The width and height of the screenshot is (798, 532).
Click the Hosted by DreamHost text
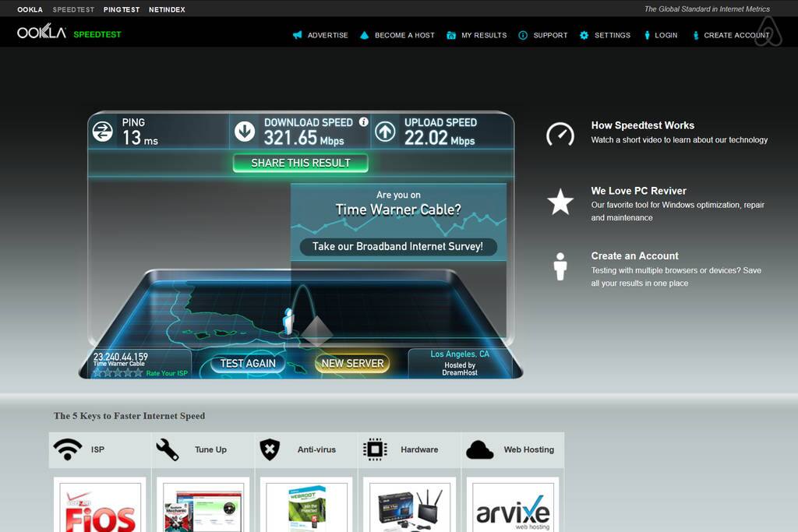point(460,368)
